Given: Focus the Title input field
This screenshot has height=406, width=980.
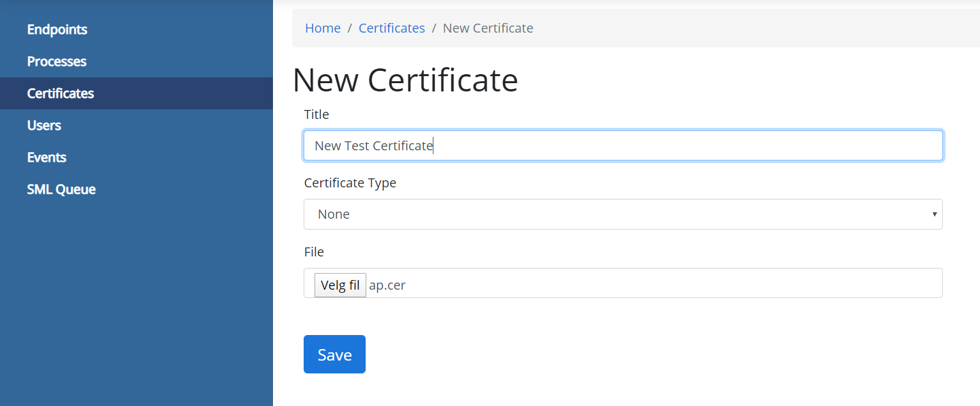Looking at the screenshot, I should (x=623, y=146).
